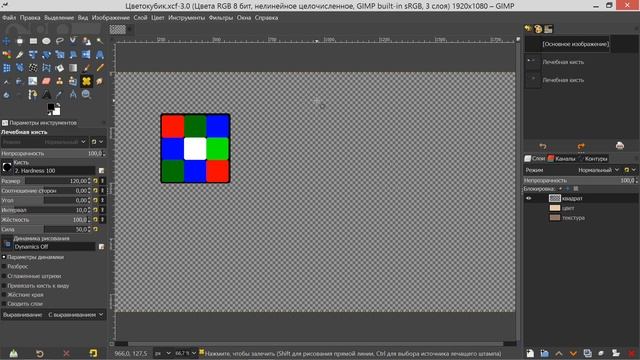Open the px units dropdown
The width and height of the screenshot is (640, 360).
162,353
